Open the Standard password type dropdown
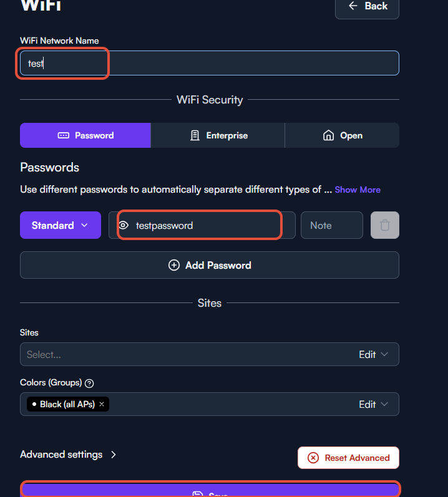The width and height of the screenshot is (448, 497). pos(61,225)
